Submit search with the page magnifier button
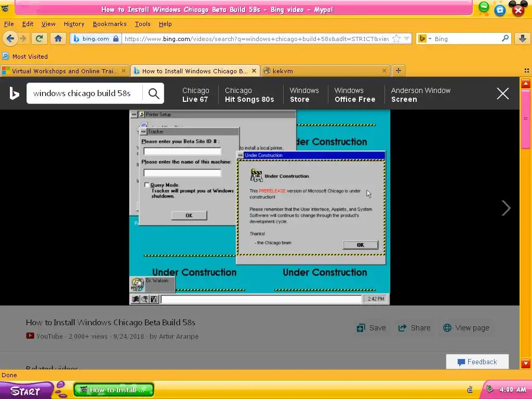532x399 pixels. coord(154,94)
